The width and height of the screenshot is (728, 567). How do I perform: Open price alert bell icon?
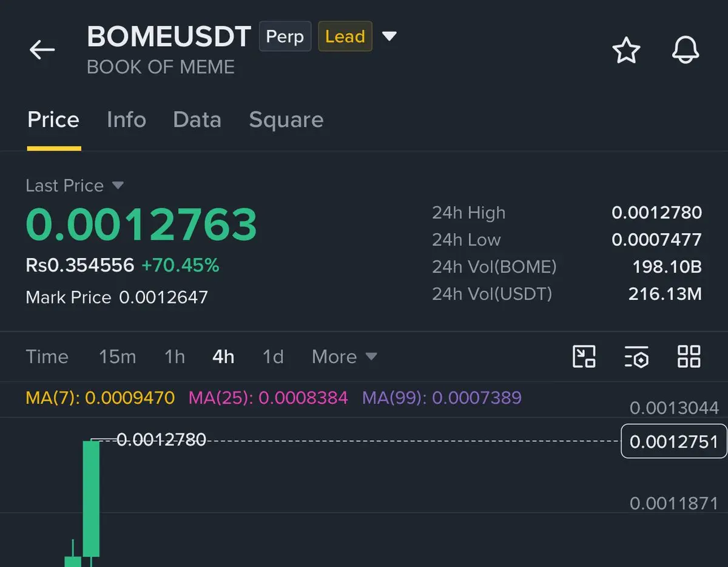pos(686,50)
